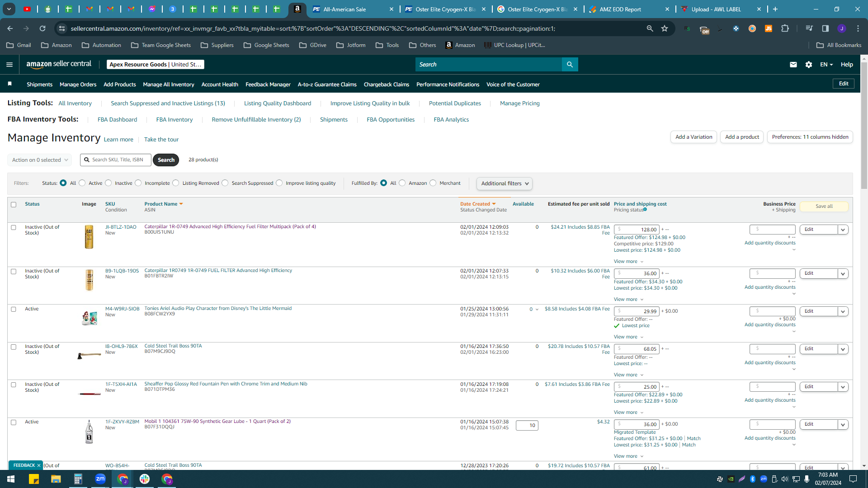Click the bookmark flag icon in nav bar
This screenshot has height=488, width=868.
10,84
